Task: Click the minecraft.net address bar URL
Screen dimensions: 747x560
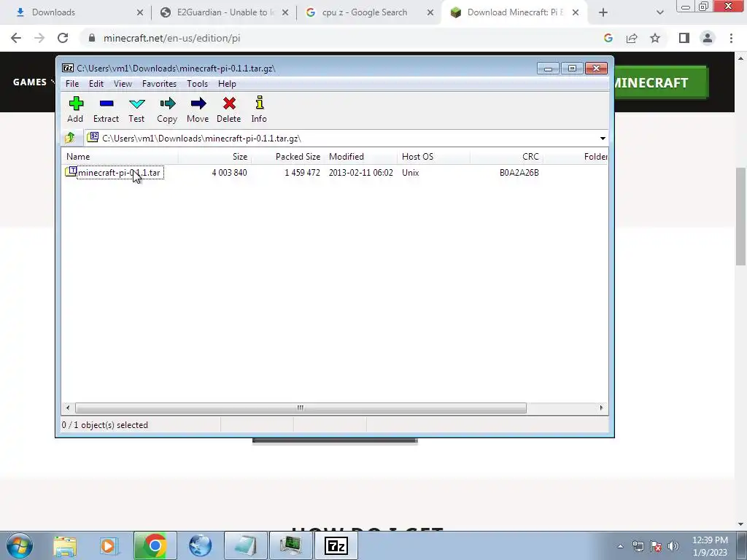Action: point(172,38)
